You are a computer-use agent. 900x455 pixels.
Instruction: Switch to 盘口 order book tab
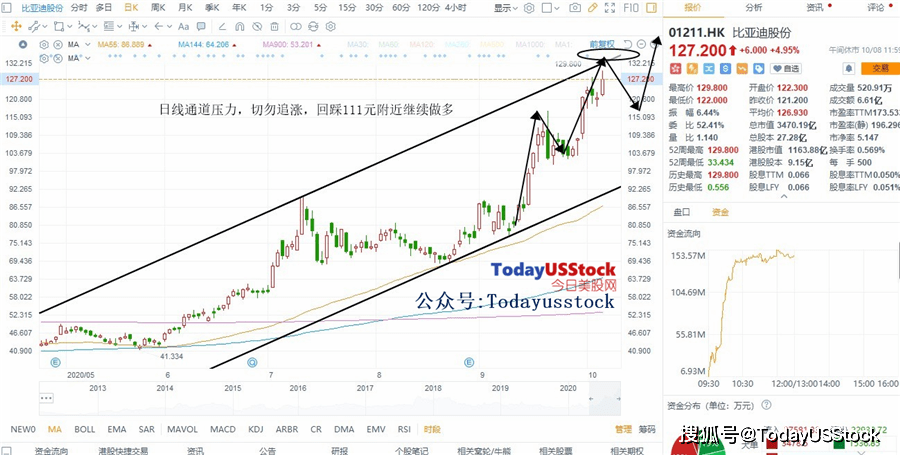pos(682,212)
